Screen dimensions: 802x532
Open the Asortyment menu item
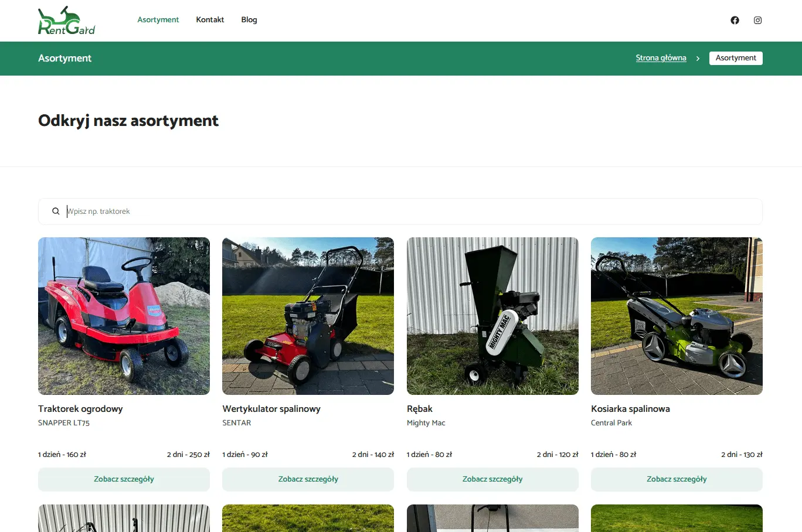tap(158, 20)
